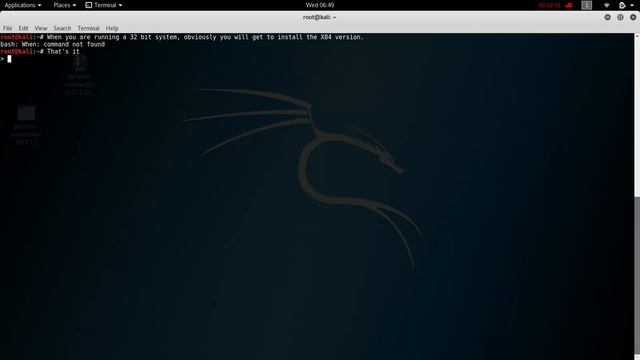Click the 'bash: When: command not found' line
This screenshot has width=640, height=360.
coord(53,44)
